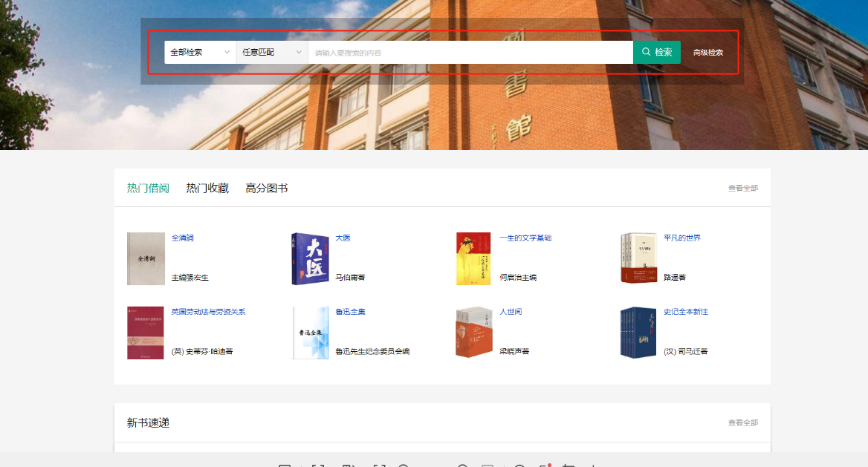
Task: Open 高级检索 advanced search
Action: coord(707,53)
